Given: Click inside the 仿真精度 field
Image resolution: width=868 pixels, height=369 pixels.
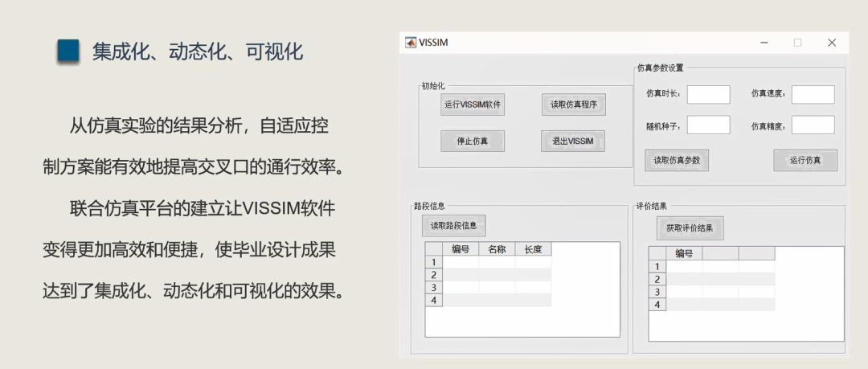Looking at the screenshot, I should (x=813, y=125).
